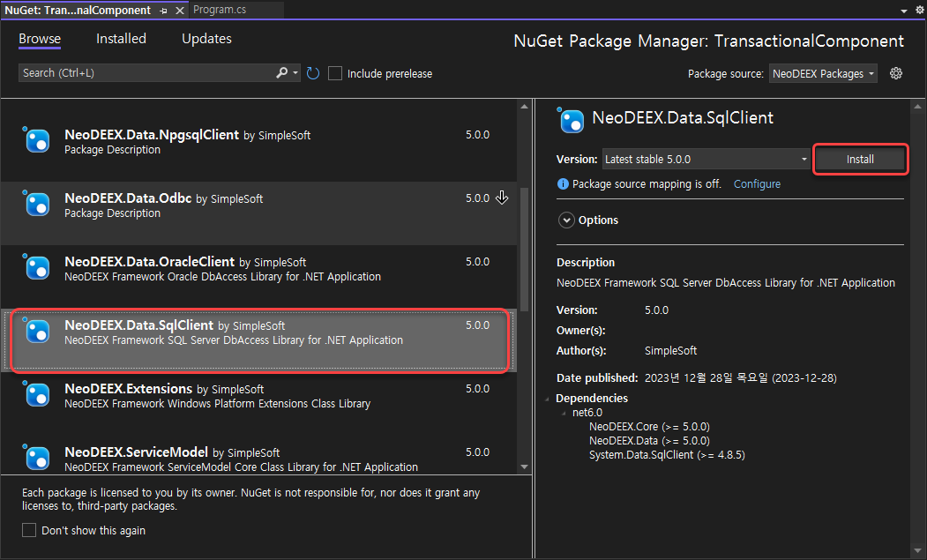The image size is (927, 560).
Task: Click System.Data.SqlClient (>= 4.8.5) dependency
Action: pos(667,455)
